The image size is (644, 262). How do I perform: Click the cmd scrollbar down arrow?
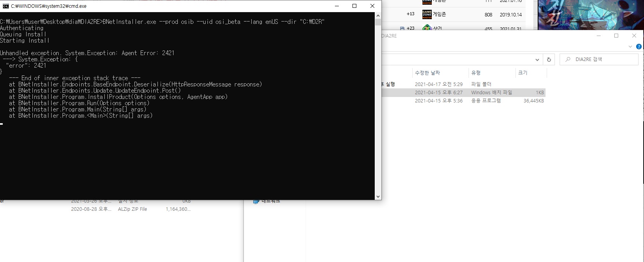[x=378, y=197]
